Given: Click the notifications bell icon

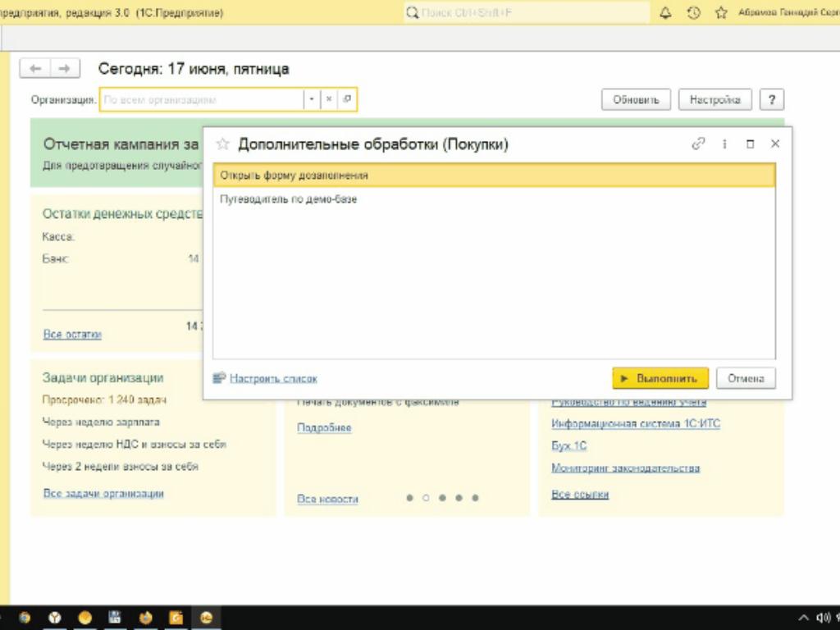Looking at the screenshot, I should point(664,13).
